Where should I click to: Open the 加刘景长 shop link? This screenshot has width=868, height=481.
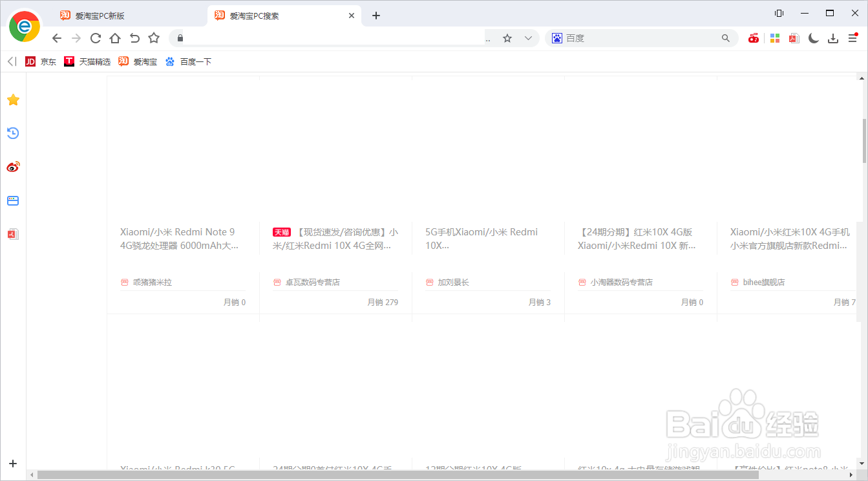[x=454, y=283]
